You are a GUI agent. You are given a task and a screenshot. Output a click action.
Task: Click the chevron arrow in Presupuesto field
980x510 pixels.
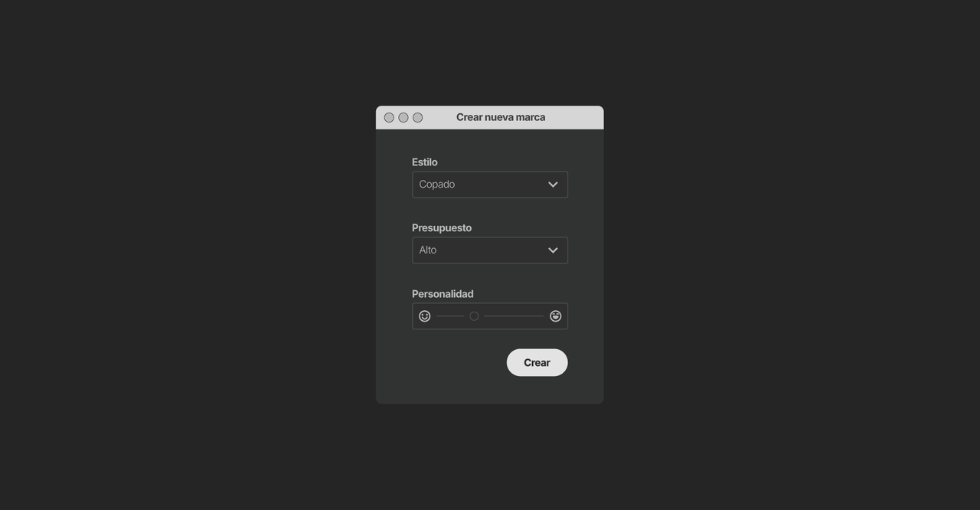tap(553, 250)
